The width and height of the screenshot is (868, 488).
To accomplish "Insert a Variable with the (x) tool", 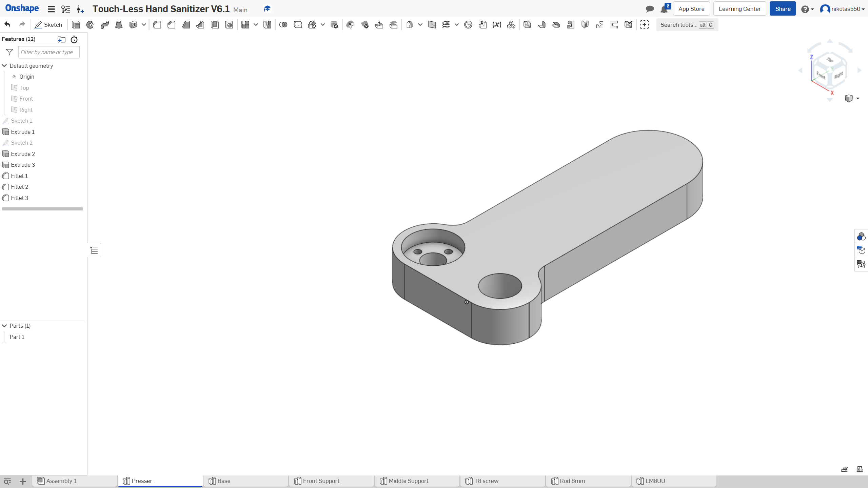I will click(x=496, y=24).
